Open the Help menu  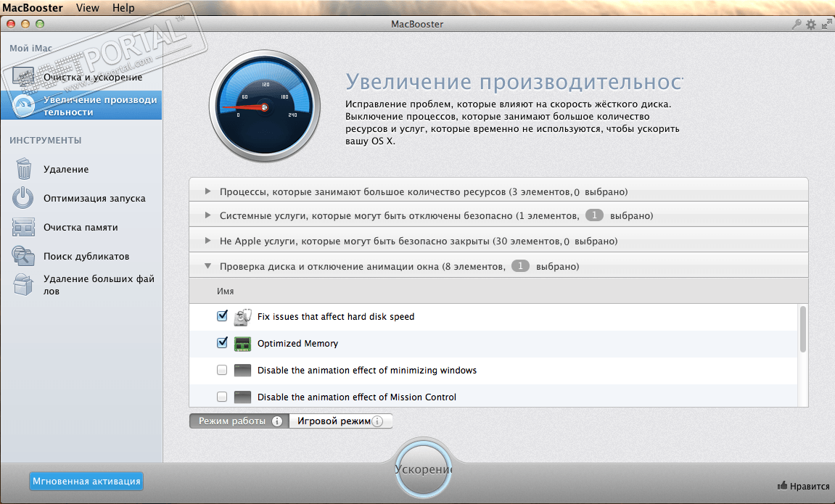coord(123,8)
